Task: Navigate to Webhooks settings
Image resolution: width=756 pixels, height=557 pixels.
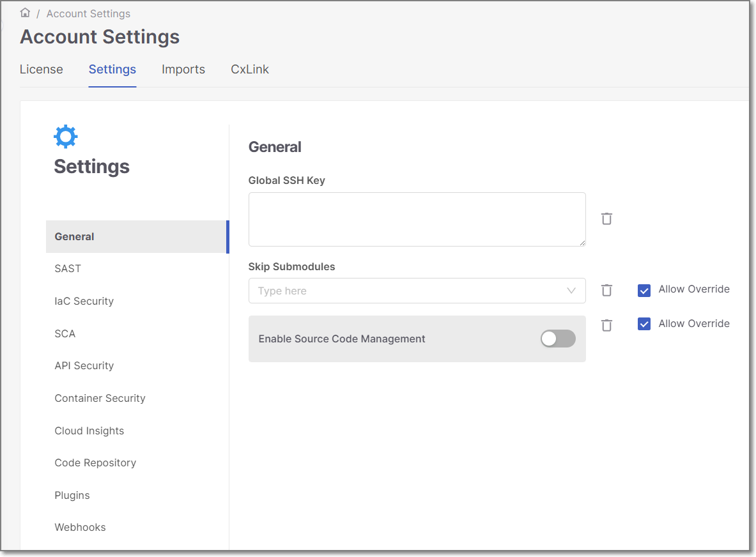Action: pos(80,527)
